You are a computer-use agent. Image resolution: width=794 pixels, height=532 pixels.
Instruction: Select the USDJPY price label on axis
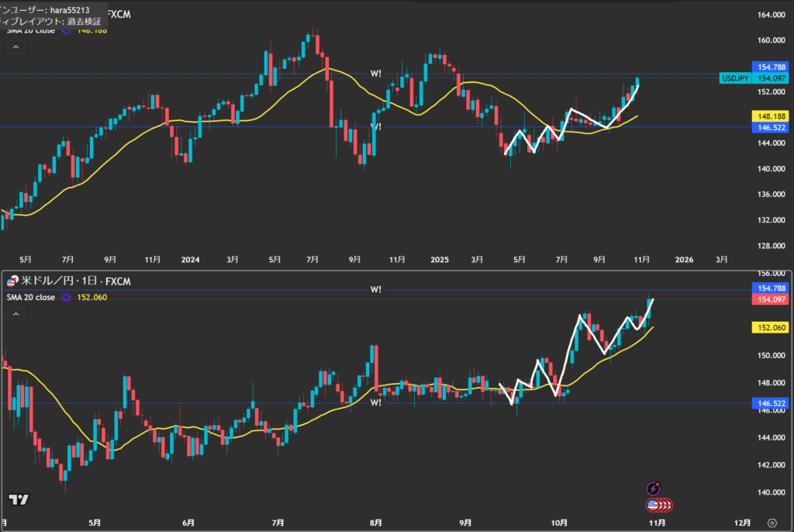point(734,78)
